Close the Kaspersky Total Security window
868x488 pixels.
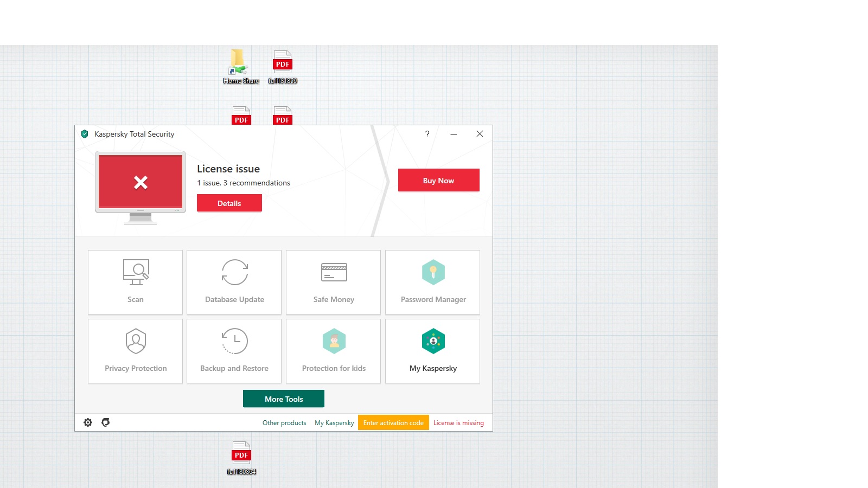pyautogui.click(x=480, y=134)
